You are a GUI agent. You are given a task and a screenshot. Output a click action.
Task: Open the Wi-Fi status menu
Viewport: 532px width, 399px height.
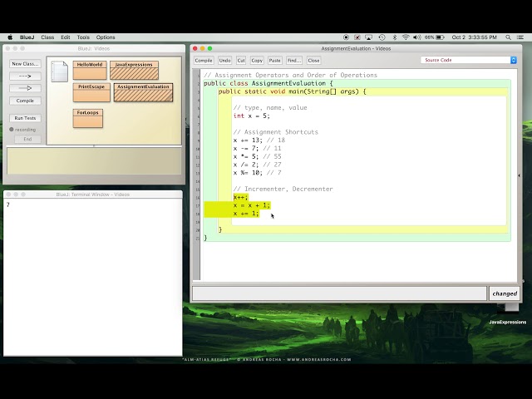click(406, 37)
